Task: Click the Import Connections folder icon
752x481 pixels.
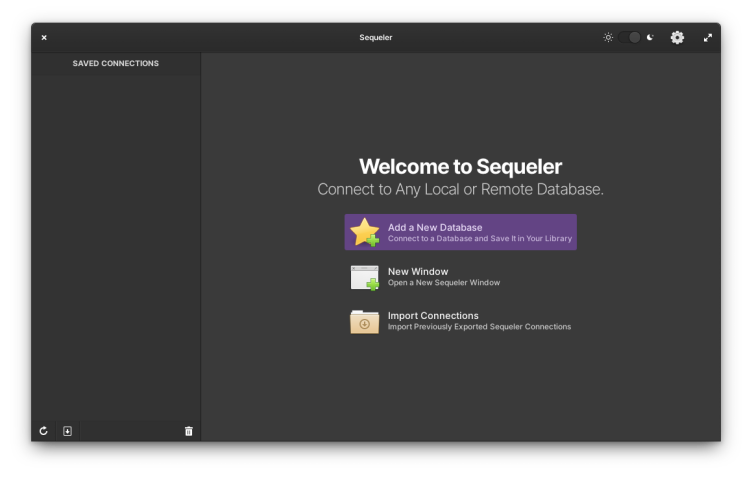Action: tap(365, 321)
